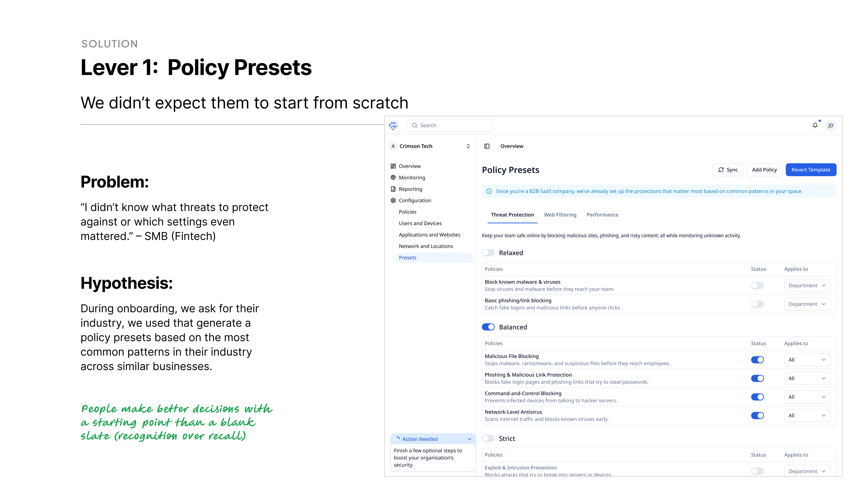This screenshot has height=488, width=868.
Task: Click the Sync button
Action: [x=728, y=170]
